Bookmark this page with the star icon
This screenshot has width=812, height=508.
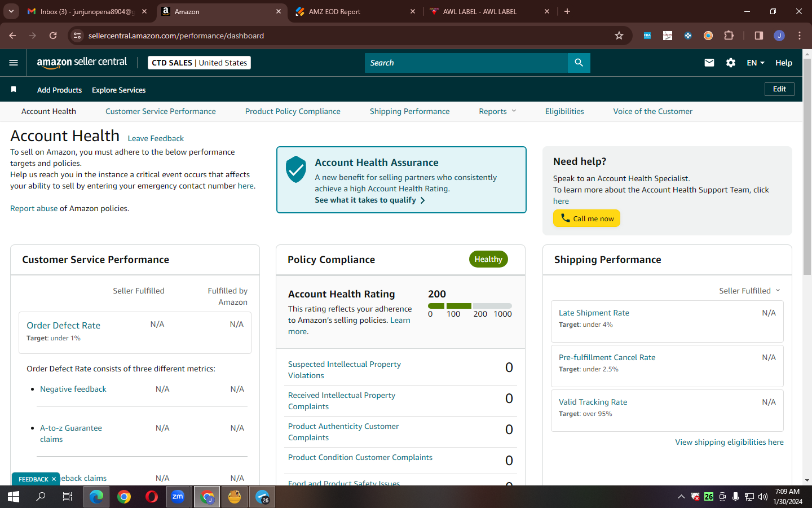click(x=619, y=36)
